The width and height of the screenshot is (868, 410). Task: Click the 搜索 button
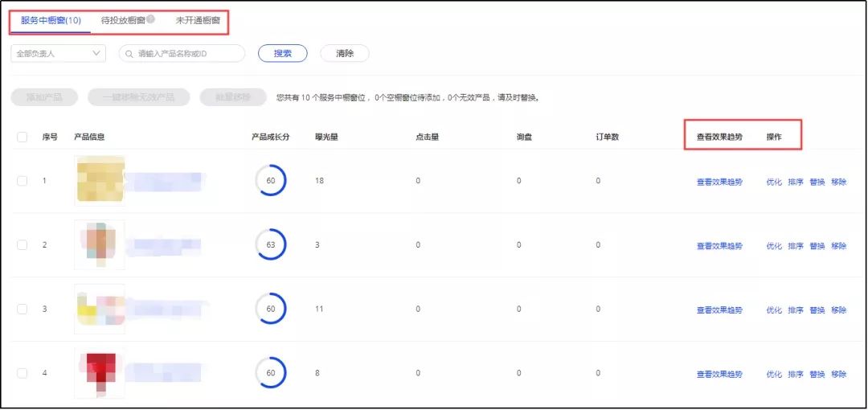(282, 54)
